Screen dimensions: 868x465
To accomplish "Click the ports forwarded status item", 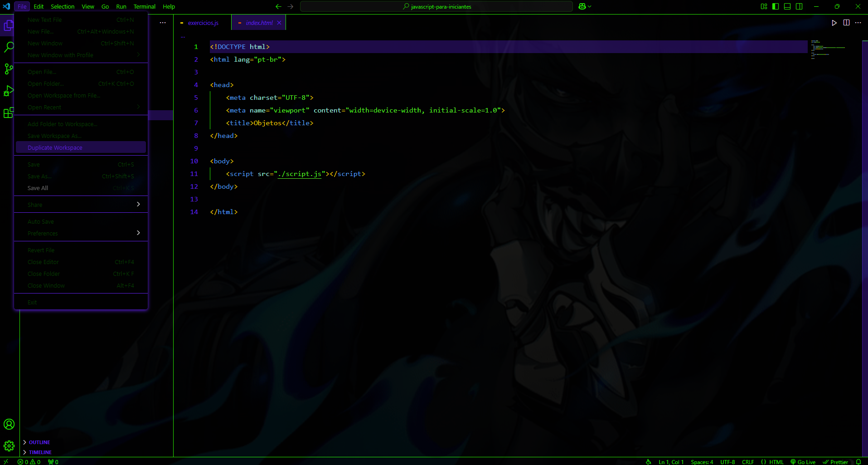I will click(53, 462).
